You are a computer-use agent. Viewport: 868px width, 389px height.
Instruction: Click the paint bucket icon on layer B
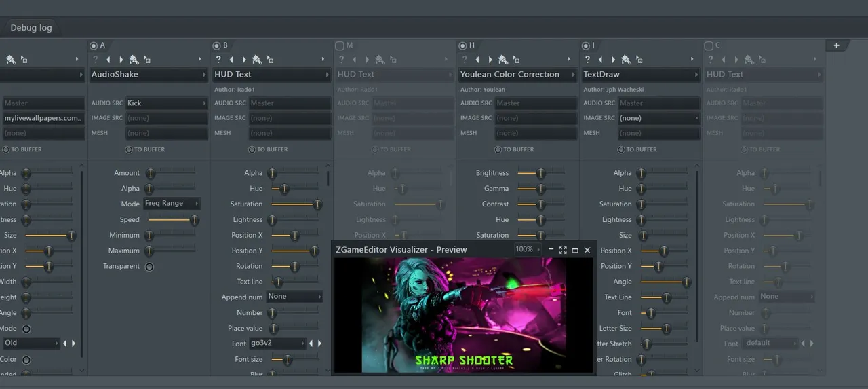[x=256, y=60]
